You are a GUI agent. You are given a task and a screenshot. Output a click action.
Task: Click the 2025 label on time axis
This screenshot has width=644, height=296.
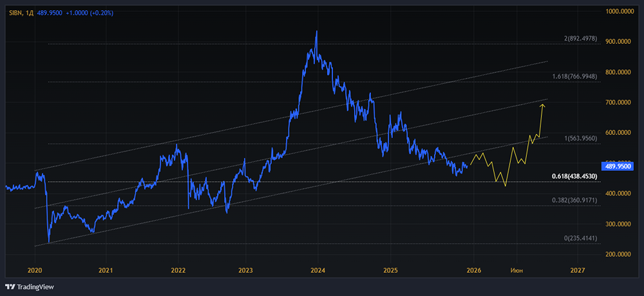coord(390,270)
